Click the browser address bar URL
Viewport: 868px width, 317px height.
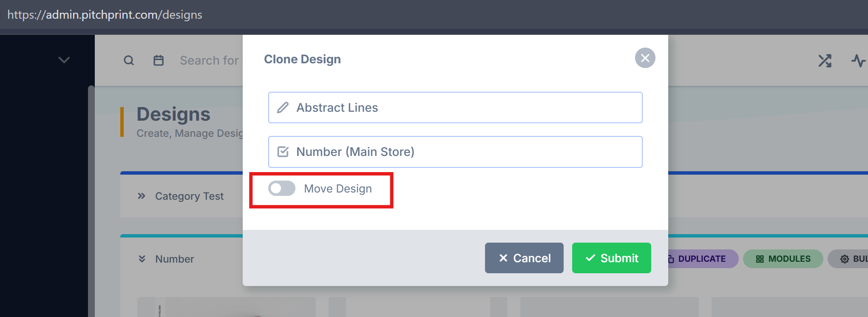point(105,14)
